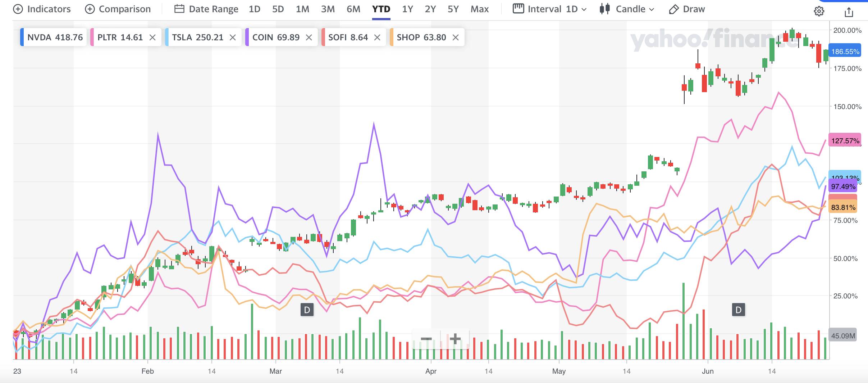
Task: Click the May date axis label
Action: (559, 371)
